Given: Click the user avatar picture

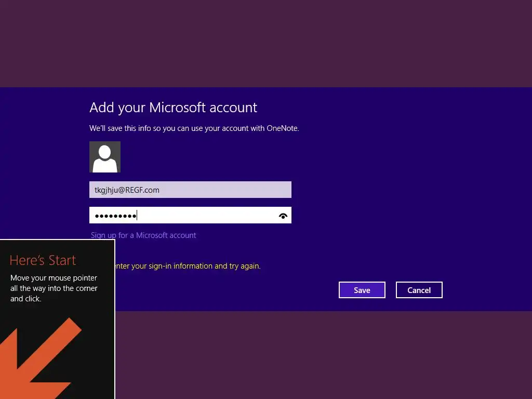Looking at the screenshot, I should (105, 157).
